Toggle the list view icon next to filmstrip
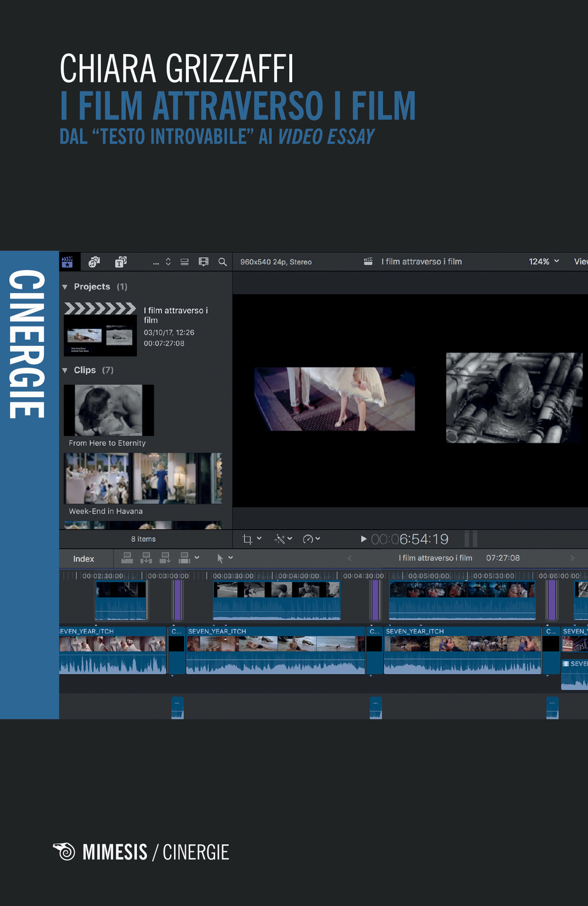Image resolution: width=588 pixels, height=906 pixels. click(x=184, y=262)
